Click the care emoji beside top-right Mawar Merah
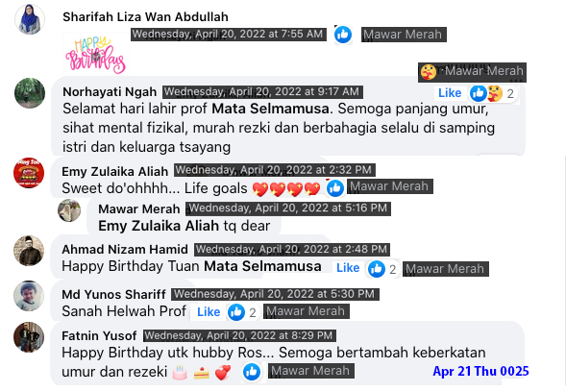 point(429,72)
